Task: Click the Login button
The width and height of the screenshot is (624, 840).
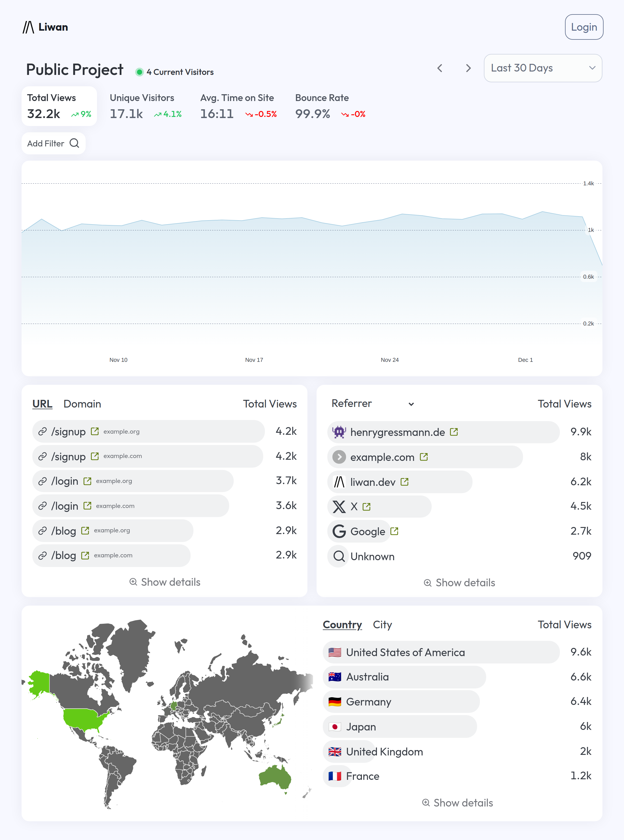Action: click(x=583, y=27)
